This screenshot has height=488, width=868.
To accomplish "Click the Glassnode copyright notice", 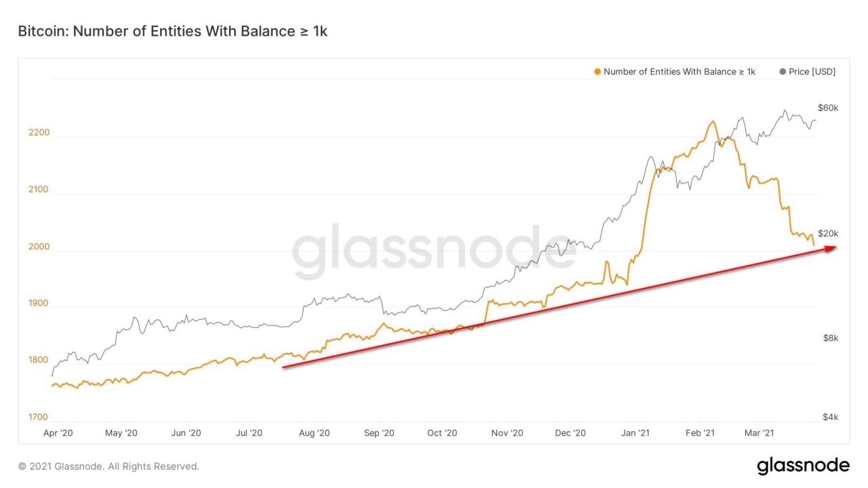I will click(108, 466).
